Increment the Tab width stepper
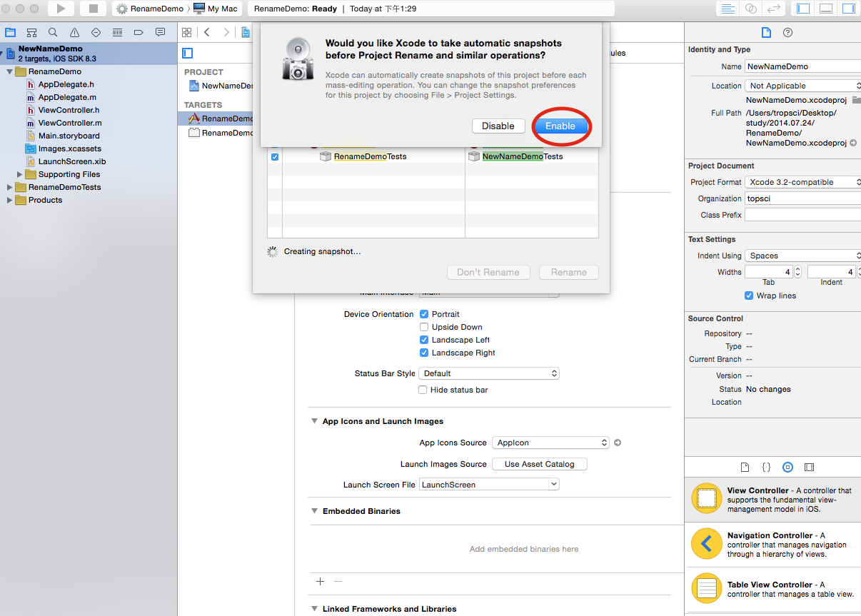 pos(797,269)
